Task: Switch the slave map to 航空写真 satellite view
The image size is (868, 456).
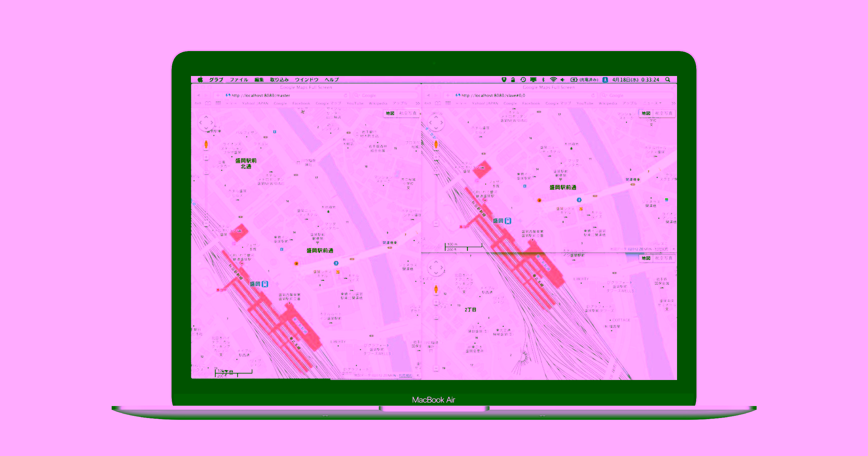Action: [665, 113]
